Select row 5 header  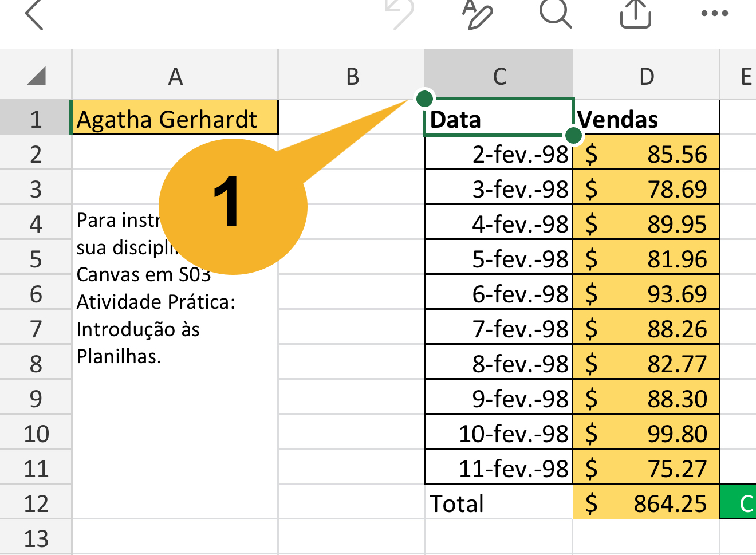pyautogui.click(x=36, y=258)
